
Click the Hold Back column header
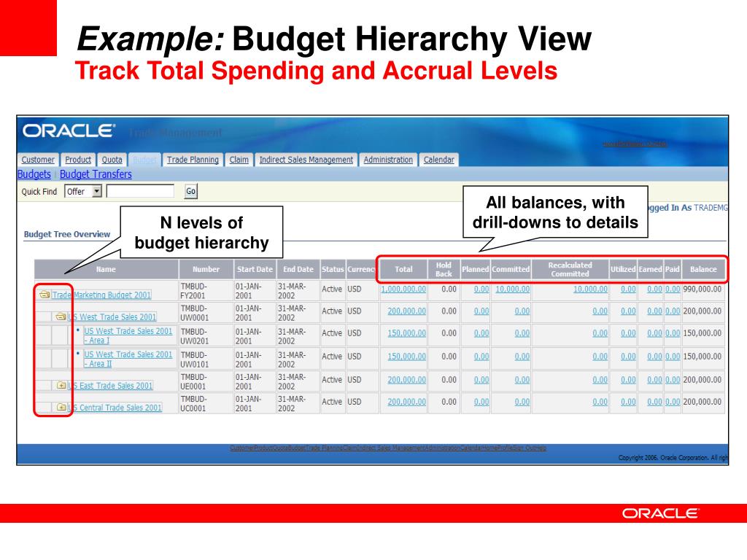tap(444, 269)
